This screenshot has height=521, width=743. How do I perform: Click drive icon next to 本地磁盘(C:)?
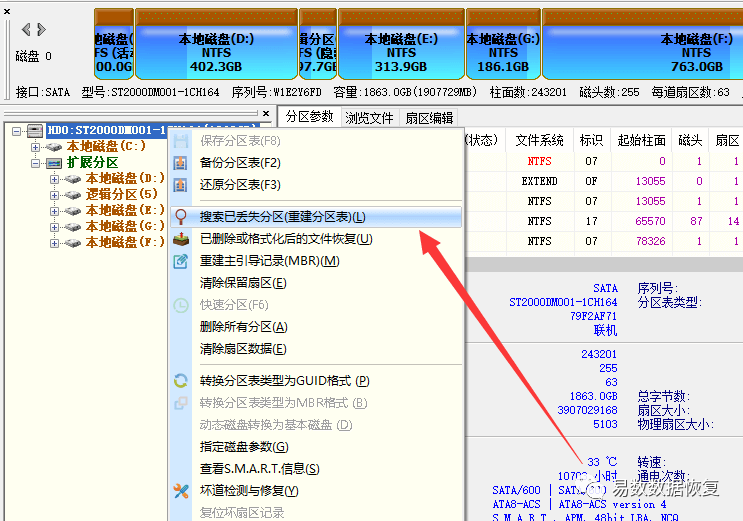(54, 147)
